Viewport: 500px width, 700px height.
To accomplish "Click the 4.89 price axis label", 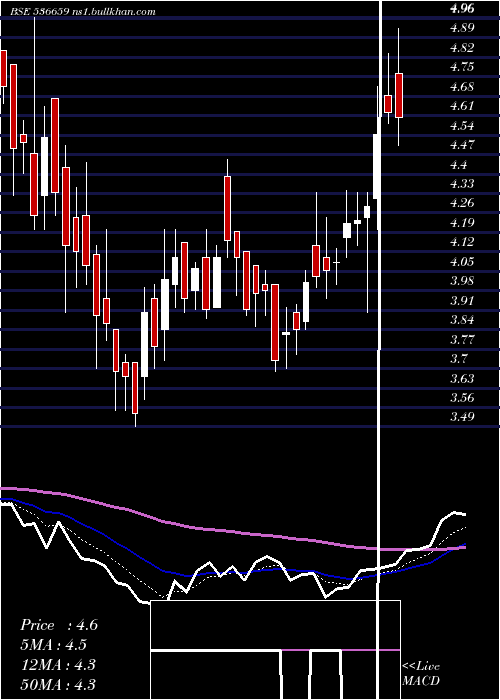I will (462, 28).
